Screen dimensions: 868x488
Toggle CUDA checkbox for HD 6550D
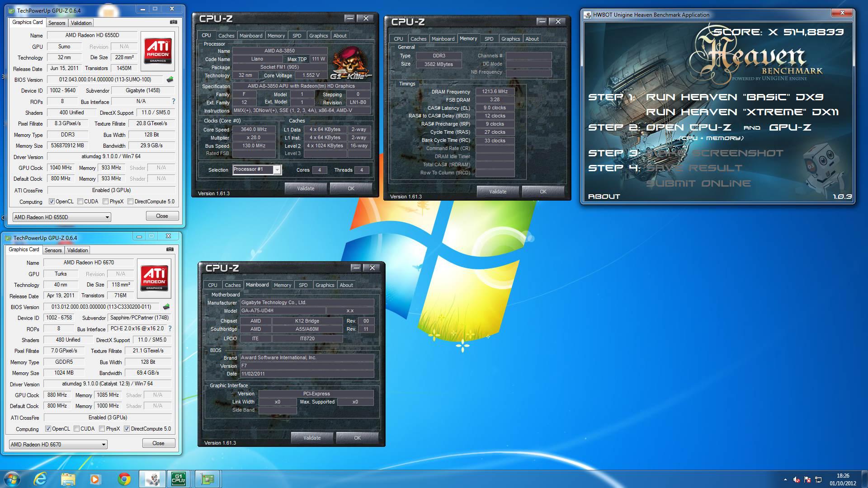click(80, 202)
